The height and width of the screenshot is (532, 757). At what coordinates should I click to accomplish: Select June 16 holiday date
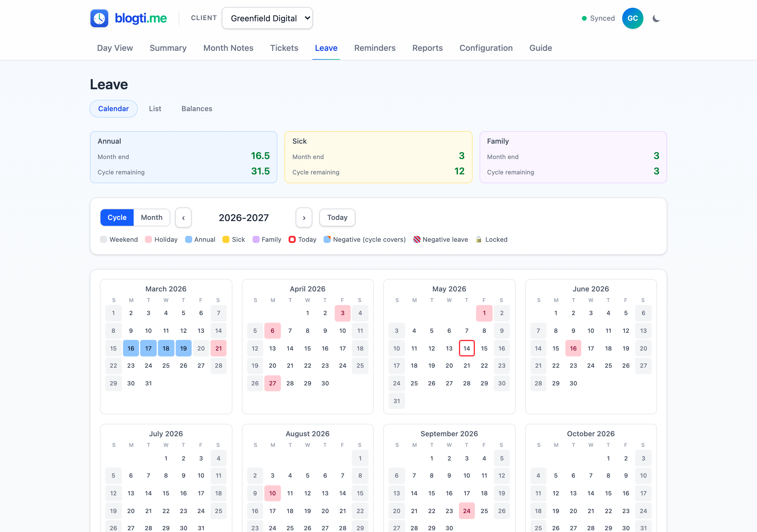(x=573, y=348)
